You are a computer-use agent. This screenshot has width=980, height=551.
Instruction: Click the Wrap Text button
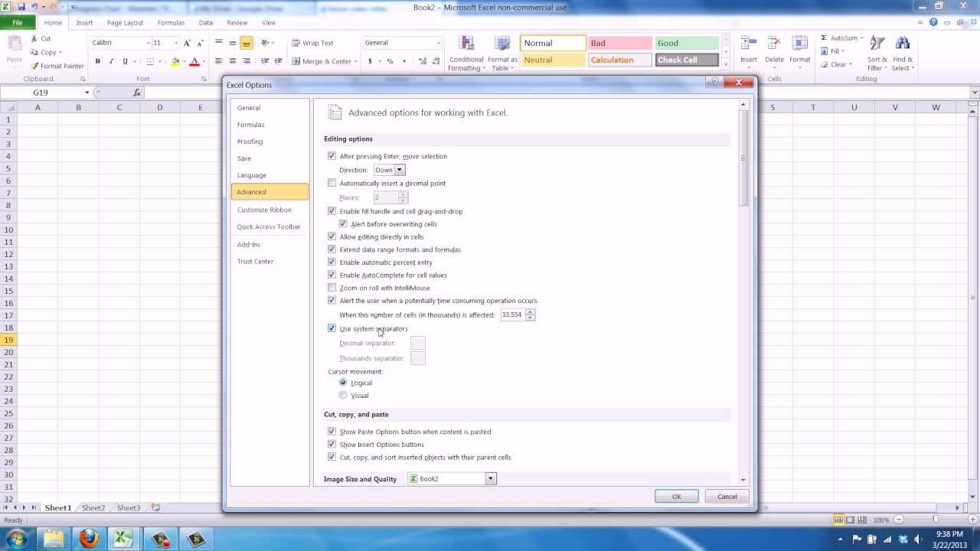coord(312,43)
